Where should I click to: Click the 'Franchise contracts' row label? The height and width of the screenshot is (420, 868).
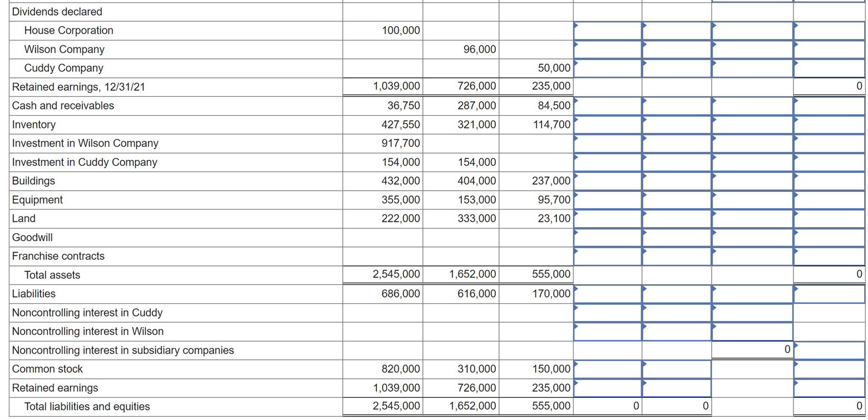click(58, 256)
